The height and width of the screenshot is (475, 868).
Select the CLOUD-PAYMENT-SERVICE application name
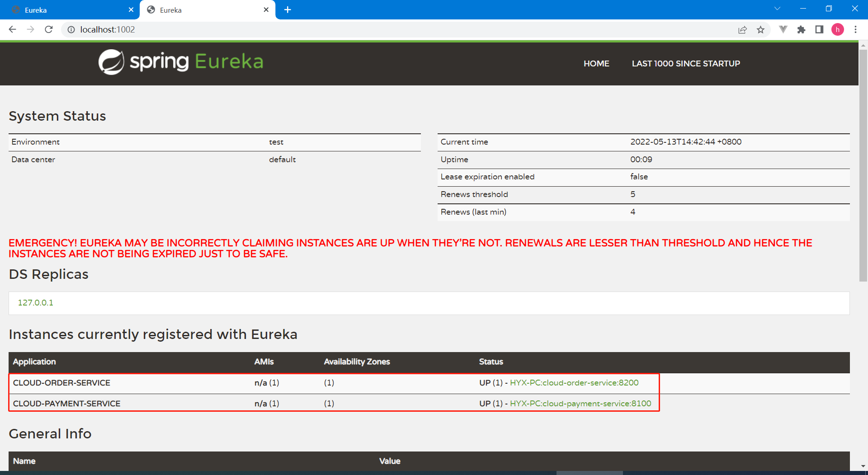tap(66, 404)
